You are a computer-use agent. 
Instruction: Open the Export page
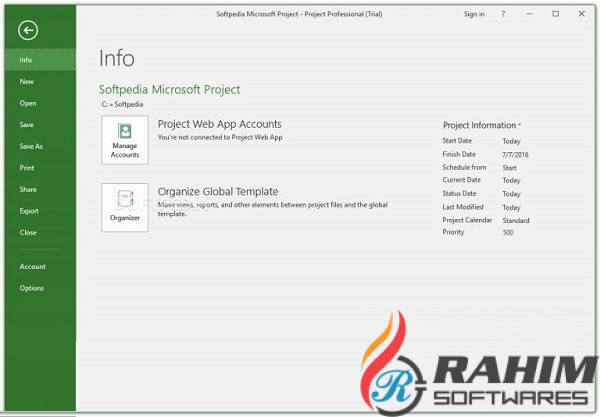tap(41, 211)
